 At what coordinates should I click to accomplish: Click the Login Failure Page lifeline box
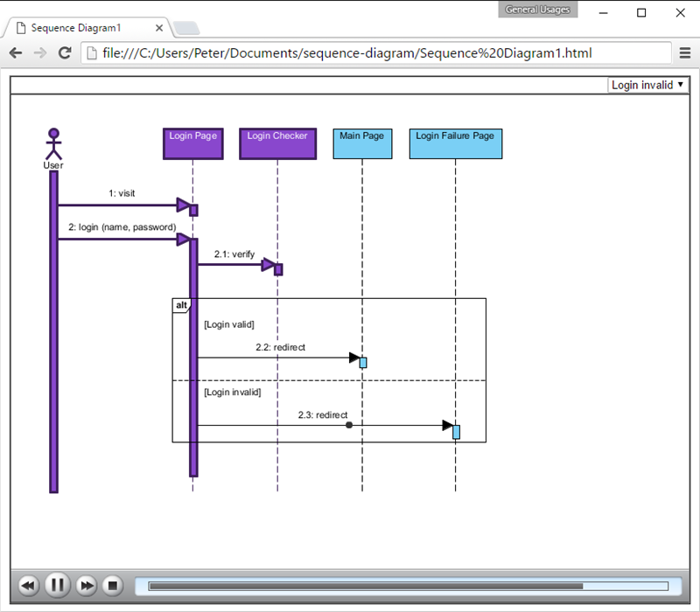point(456,143)
